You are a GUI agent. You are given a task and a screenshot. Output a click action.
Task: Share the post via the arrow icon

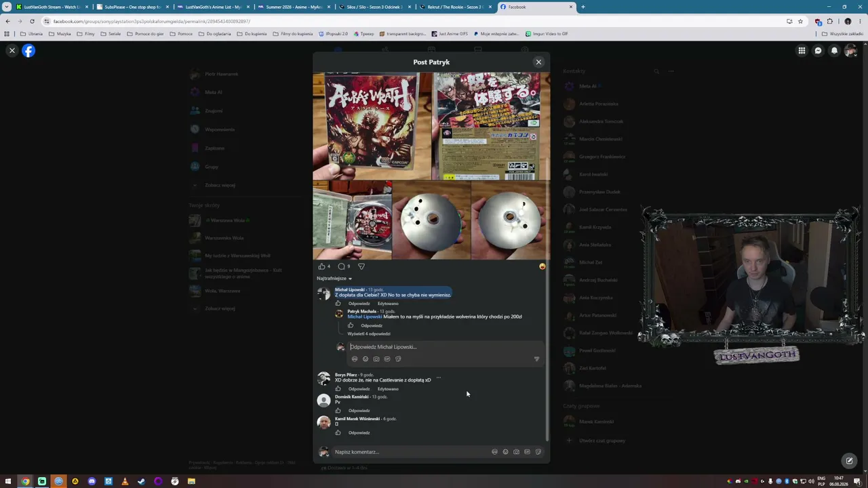click(361, 266)
